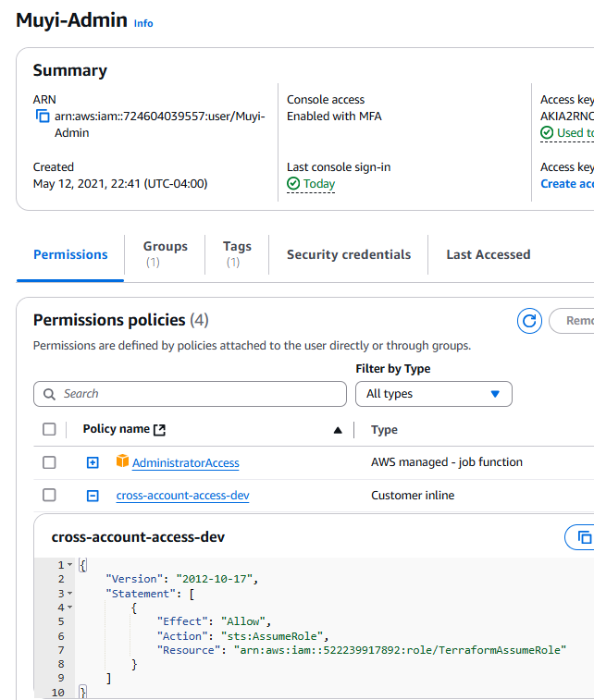Open the Last Accessed tab
The height and width of the screenshot is (700, 594).
(489, 254)
